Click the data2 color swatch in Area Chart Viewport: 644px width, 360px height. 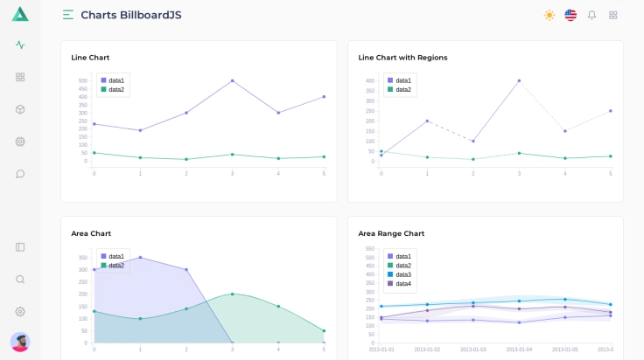[x=103, y=266]
